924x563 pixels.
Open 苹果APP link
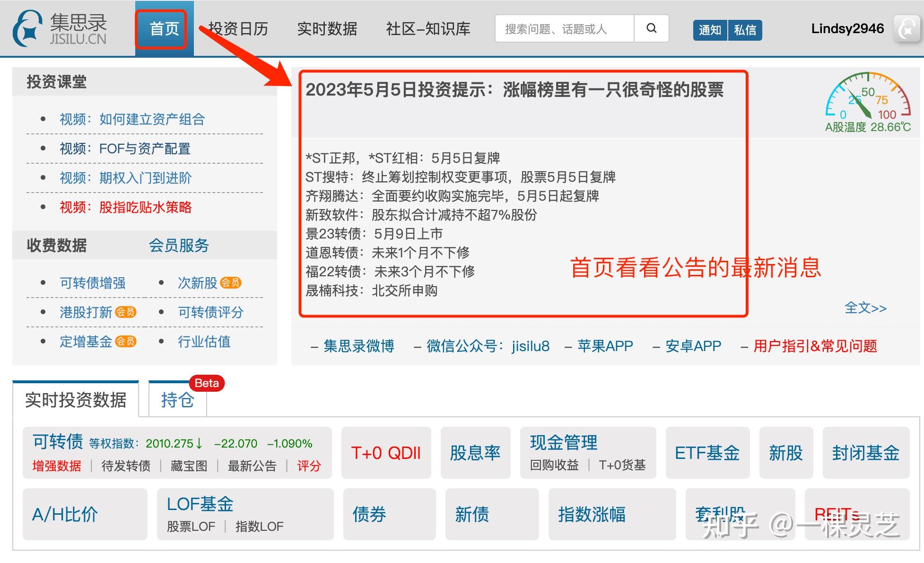(605, 346)
